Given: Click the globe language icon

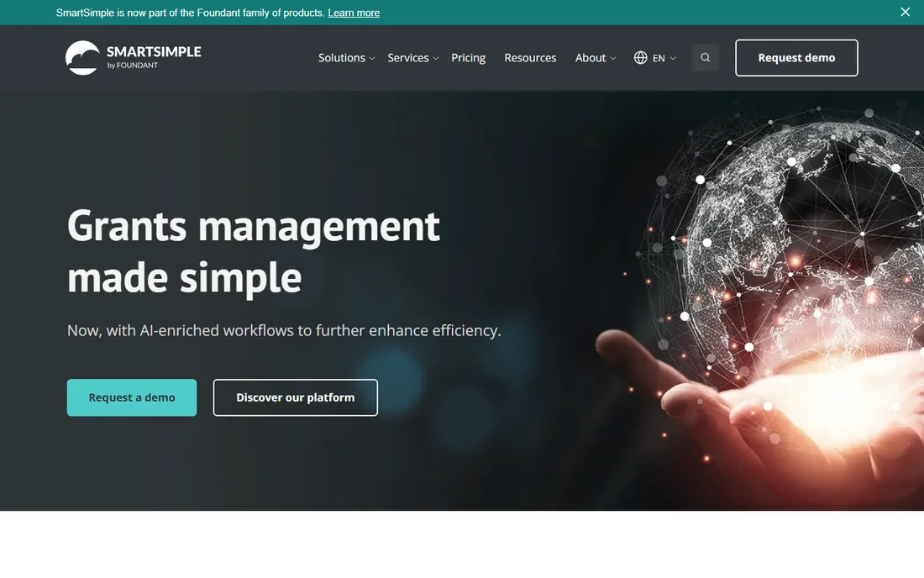Looking at the screenshot, I should 641,58.
